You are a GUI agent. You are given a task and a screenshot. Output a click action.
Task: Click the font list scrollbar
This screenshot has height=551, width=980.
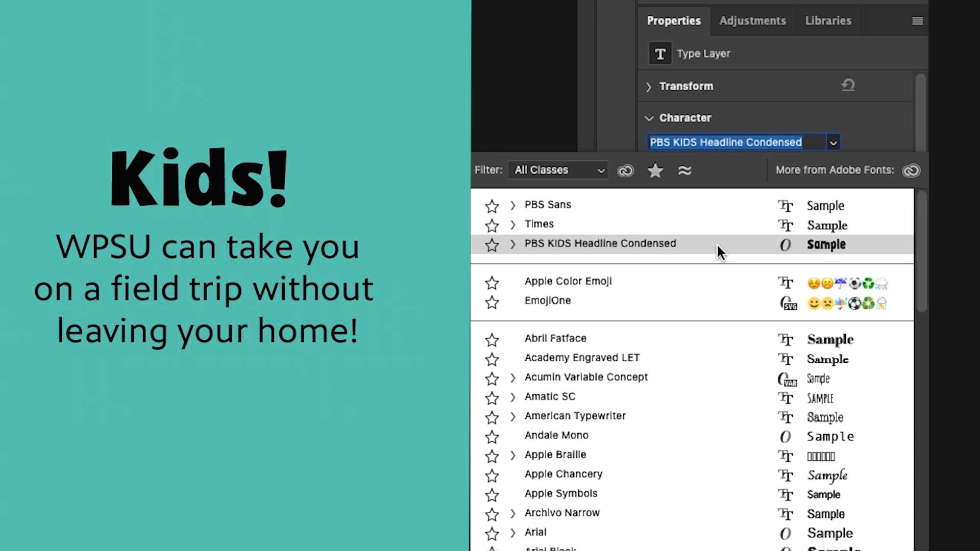coord(921,252)
